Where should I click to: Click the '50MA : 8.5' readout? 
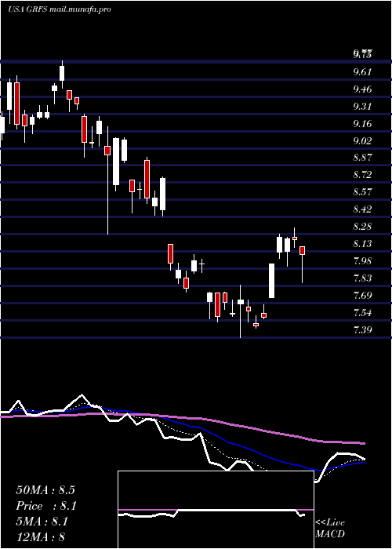coord(45,490)
